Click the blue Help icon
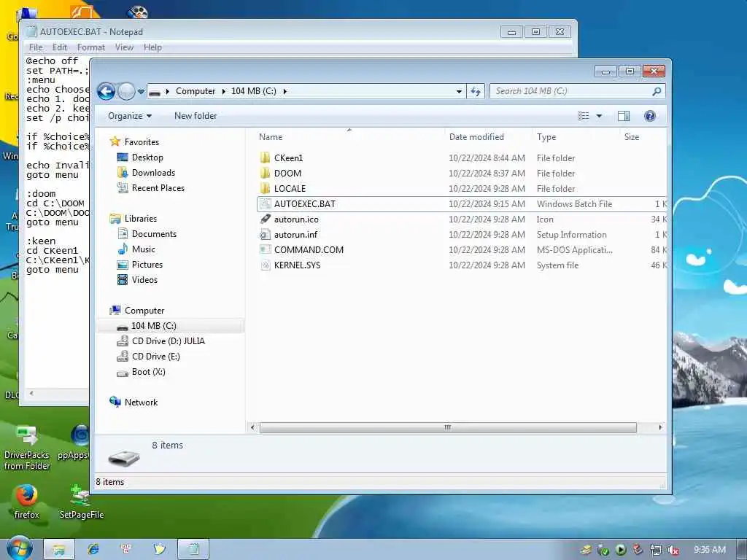Viewport: 747px width, 560px height. tap(650, 116)
